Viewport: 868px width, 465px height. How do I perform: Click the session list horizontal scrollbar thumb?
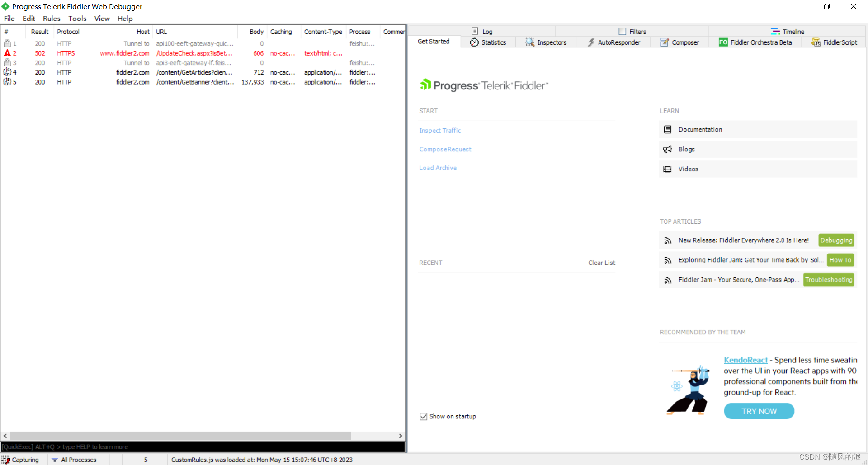[x=180, y=436]
